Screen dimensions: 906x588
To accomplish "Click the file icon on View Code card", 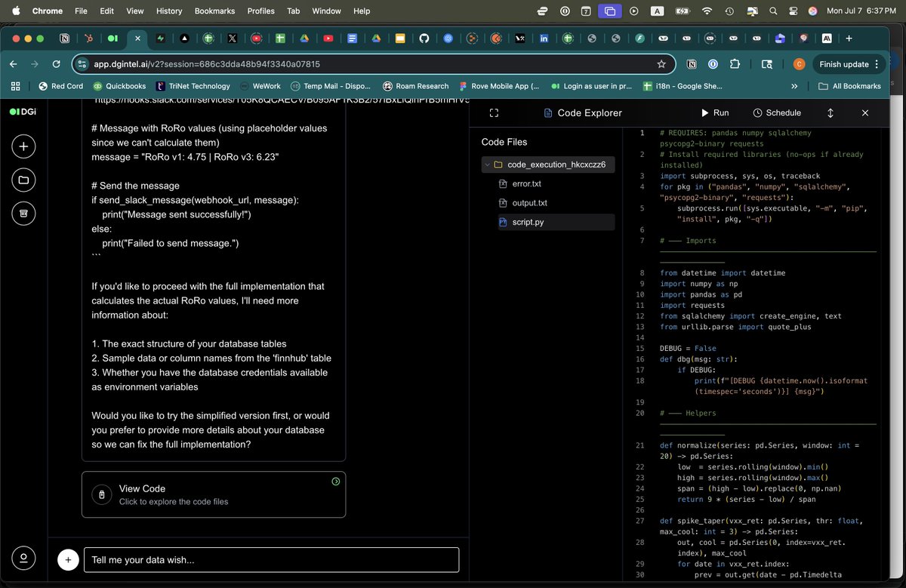I will [x=102, y=494].
